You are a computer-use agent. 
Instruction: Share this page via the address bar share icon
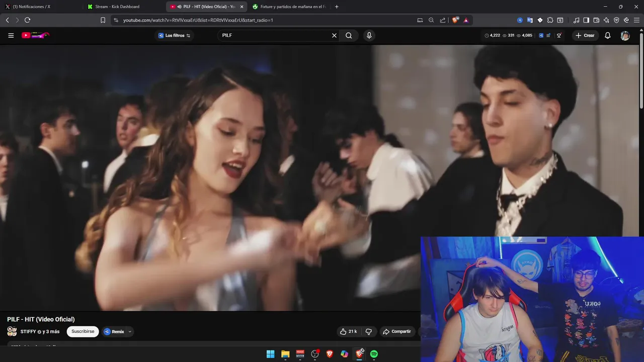coord(443,20)
